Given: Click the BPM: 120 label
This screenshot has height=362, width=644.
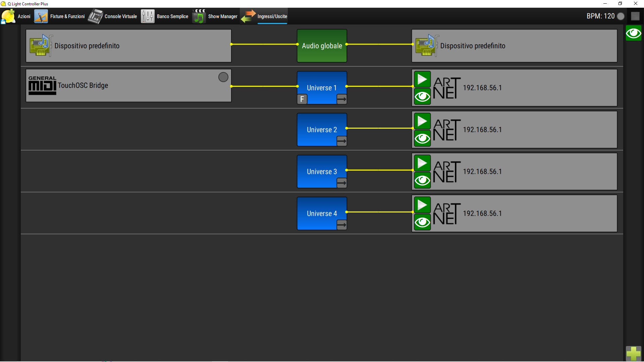Looking at the screenshot, I should (x=600, y=16).
